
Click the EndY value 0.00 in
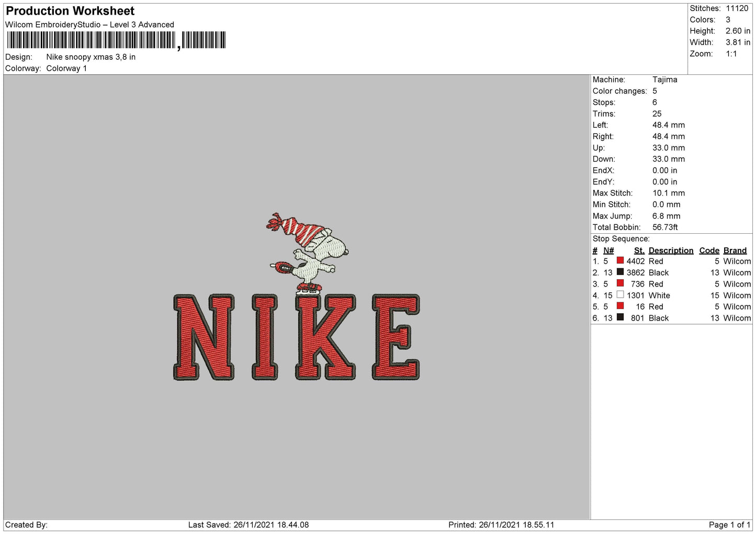(664, 182)
